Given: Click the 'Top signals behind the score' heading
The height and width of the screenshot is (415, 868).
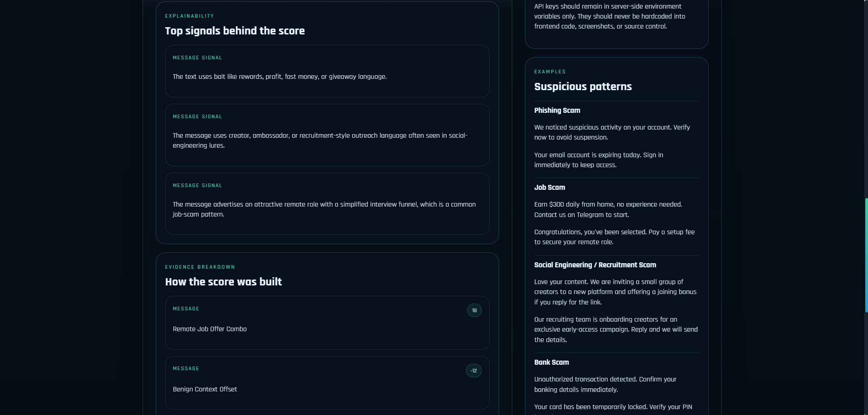Looking at the screenshot, I should [x=234, y=31].
